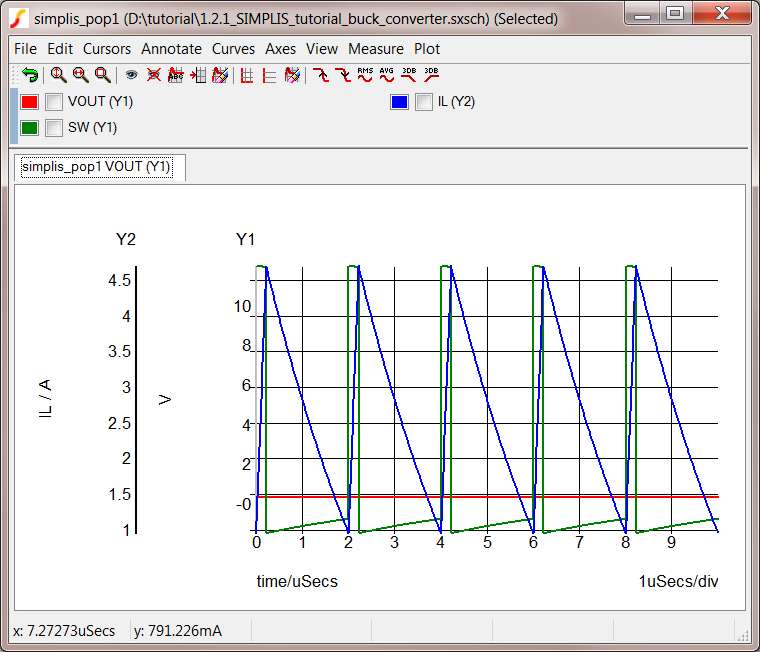Click the AVG average measurement icon
760x652 pixels.
387,75
